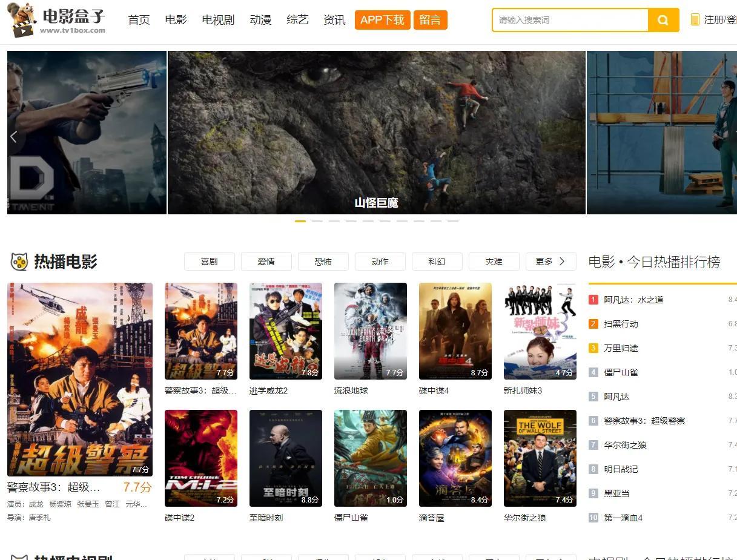Open the 电视剧 navigation menu item

(218, 20)
